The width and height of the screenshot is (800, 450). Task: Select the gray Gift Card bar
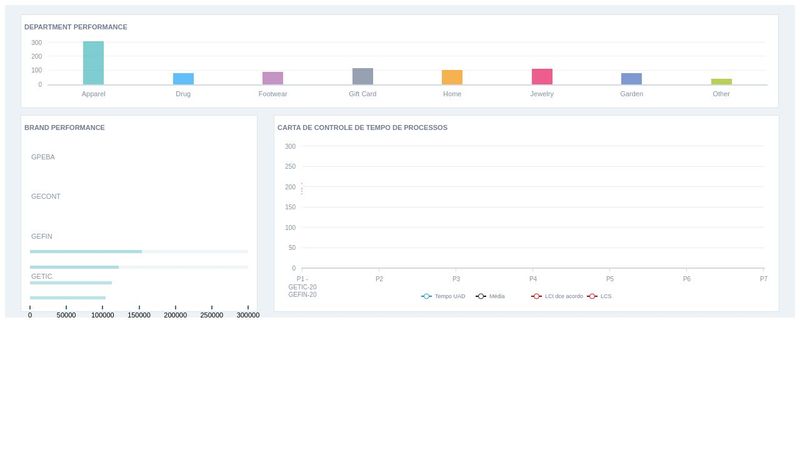[x=362, y=76]
